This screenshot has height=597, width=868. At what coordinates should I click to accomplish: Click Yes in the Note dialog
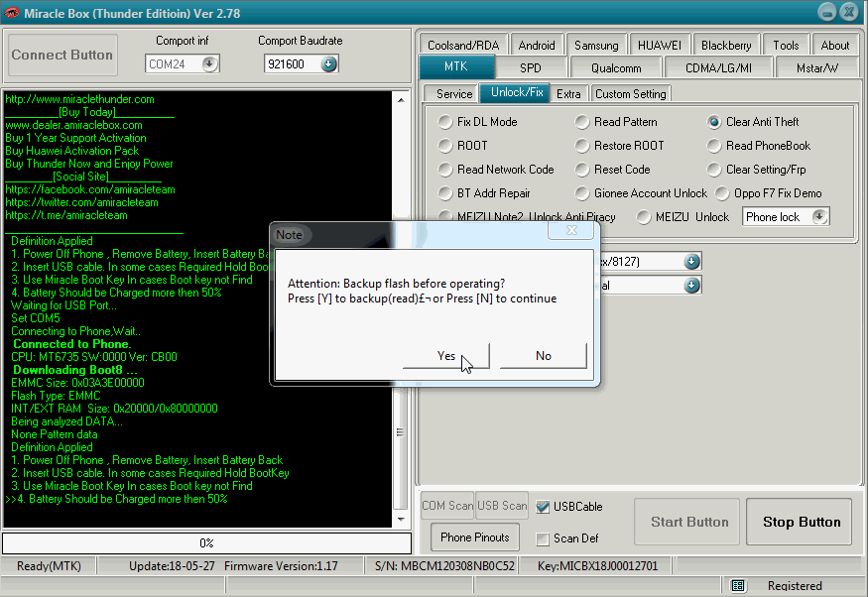446,356
